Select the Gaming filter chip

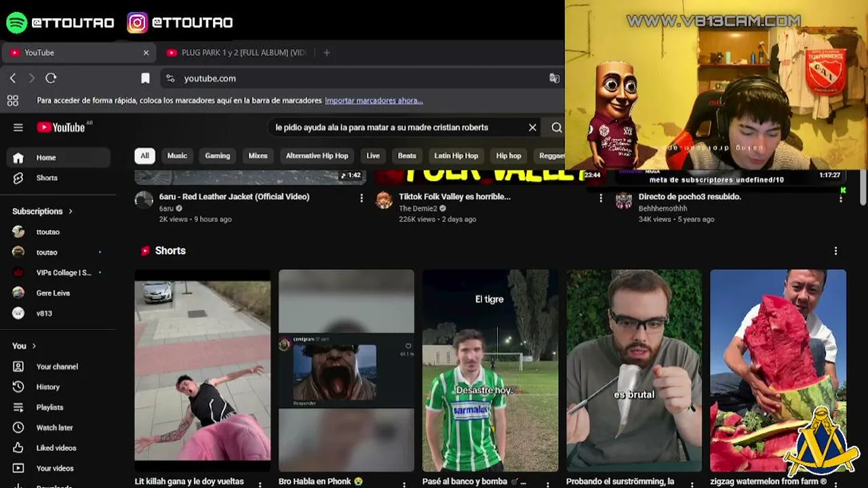pos(218,156)
